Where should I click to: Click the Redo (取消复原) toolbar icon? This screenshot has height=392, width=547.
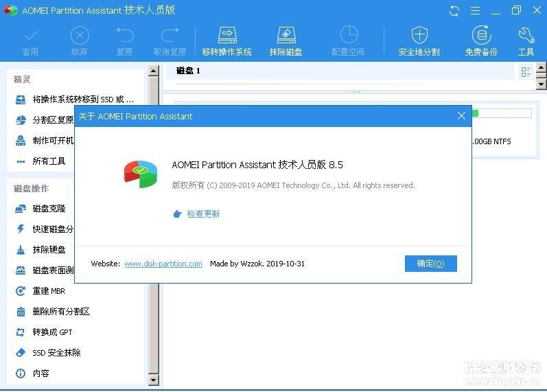click(x=170, y=41)
